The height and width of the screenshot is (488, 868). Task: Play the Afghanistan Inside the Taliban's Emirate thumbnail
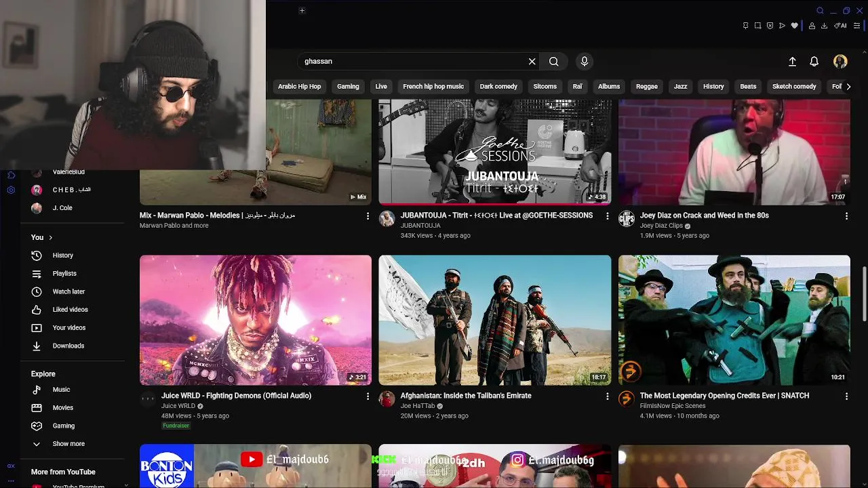pos(495,320)
